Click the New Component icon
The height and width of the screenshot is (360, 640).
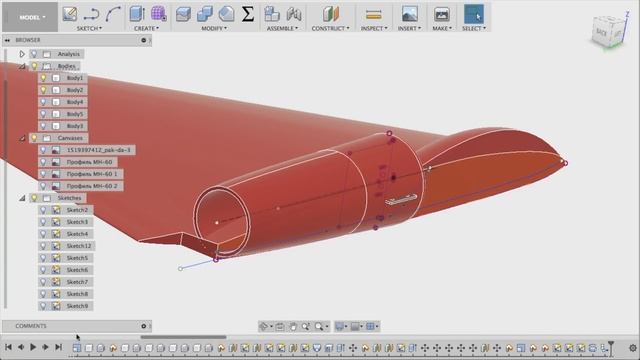271,15
